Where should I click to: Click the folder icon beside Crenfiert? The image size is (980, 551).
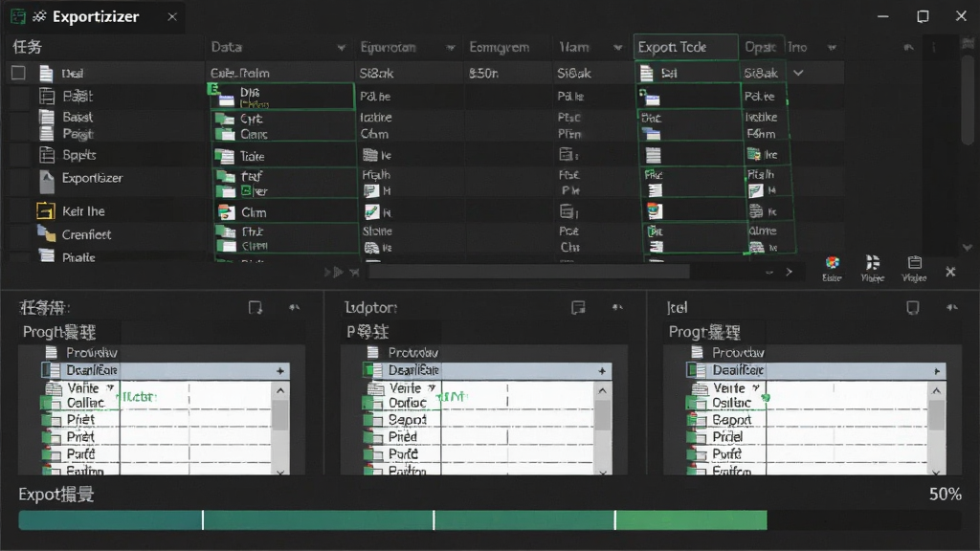pyautogui.click(x=46, y=233)
